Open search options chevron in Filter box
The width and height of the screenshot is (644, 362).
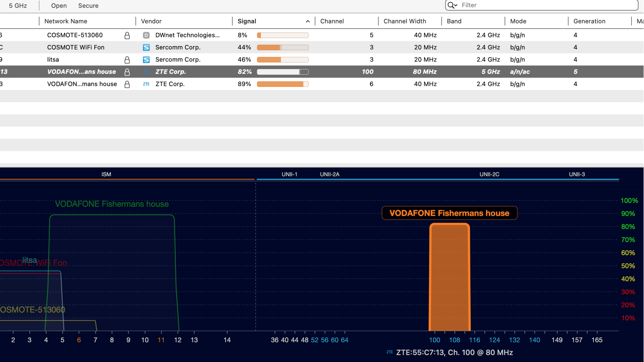pyautogui.click(x=456, y=5)
